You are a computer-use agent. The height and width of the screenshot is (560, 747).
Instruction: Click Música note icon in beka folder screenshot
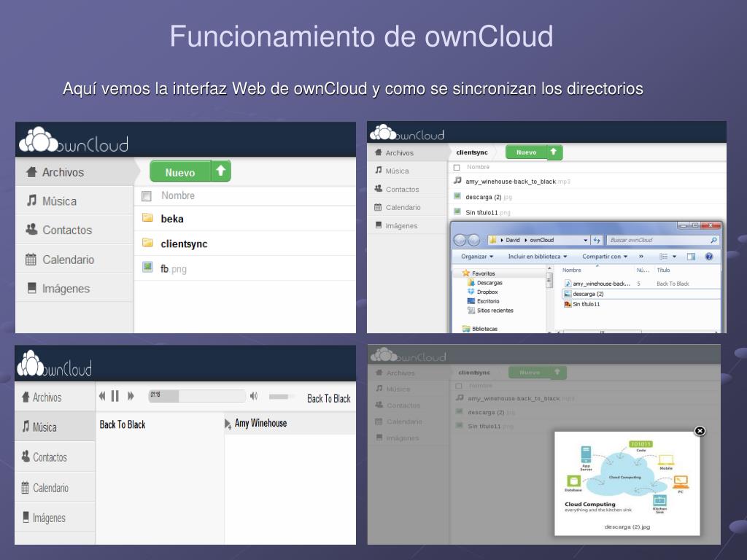coord(31,201)
